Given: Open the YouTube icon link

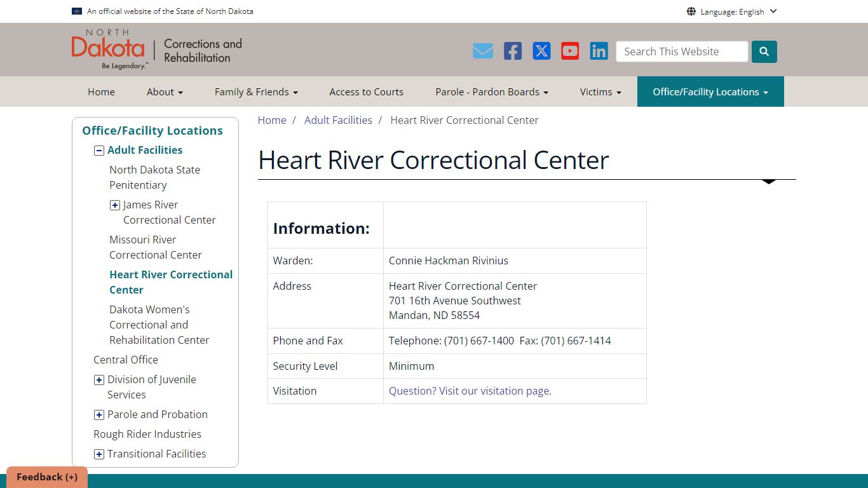Looking at the screenshot, I should (570, 51).
